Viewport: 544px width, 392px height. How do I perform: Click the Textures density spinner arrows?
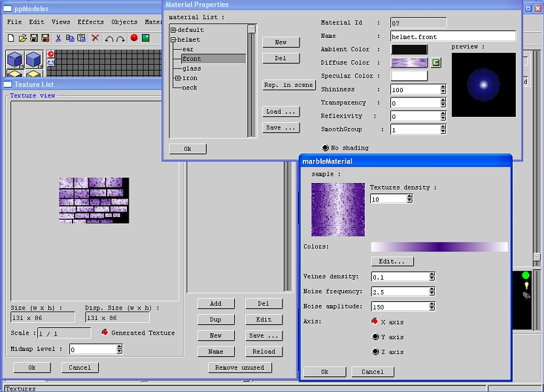[x=410, y=199]
